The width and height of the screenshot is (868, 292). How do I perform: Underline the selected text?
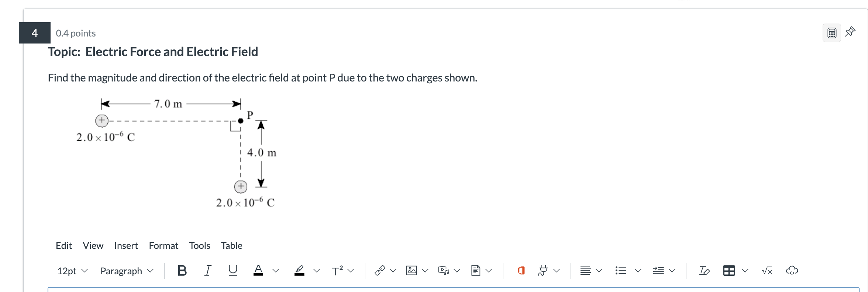point(232,270)
